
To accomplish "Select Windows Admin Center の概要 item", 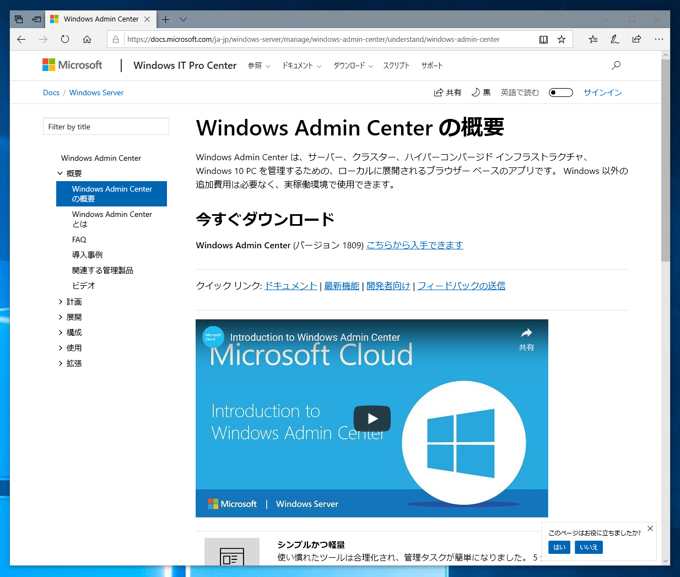I will pyautogui.click(x=111, y=193).
